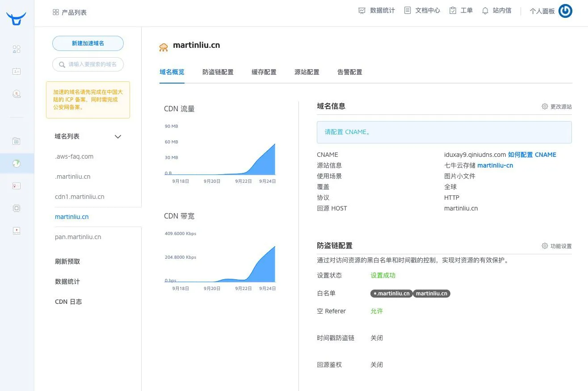Click the yen billing sidebar icon

click(x=17, y=94)
